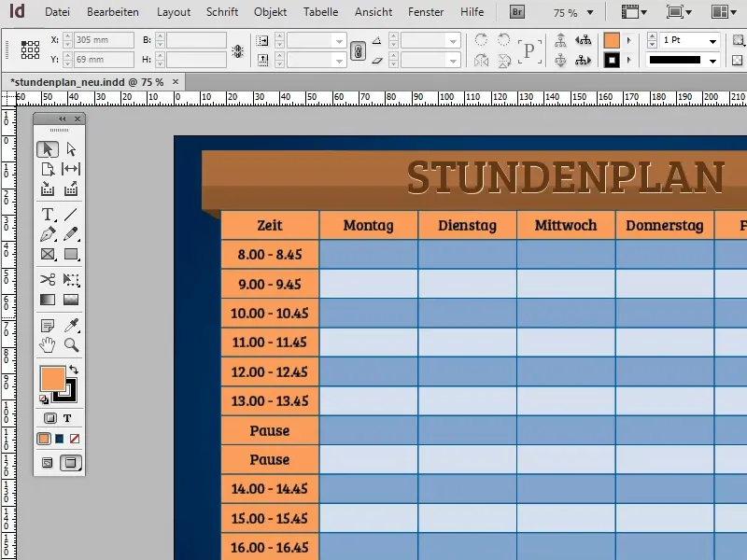Switch to Preview view mode
The image size is (747, 560).
pos(71,462)
